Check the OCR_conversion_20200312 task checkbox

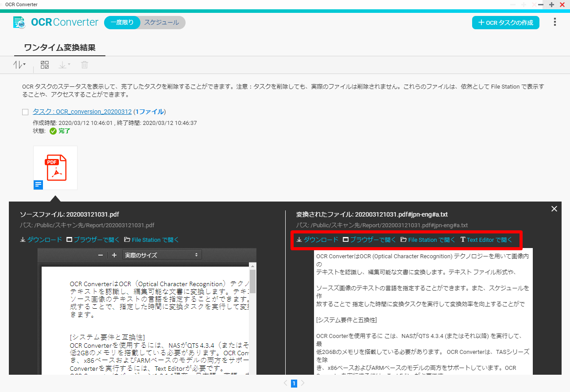coord(25,112)
